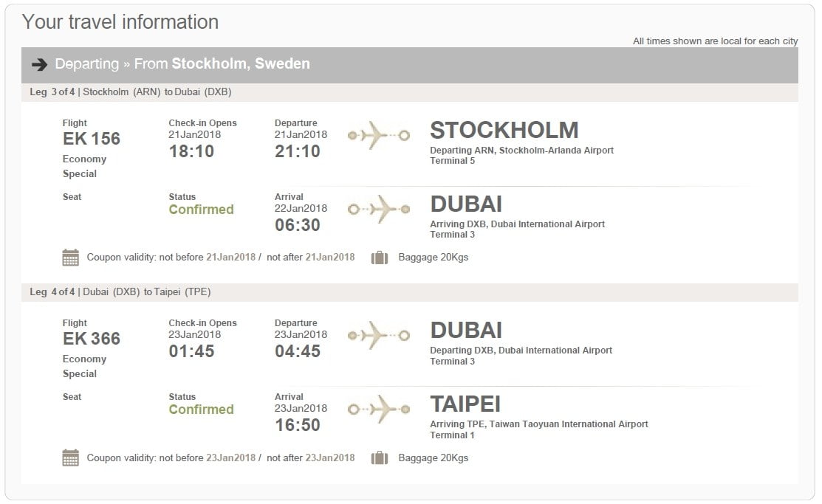Click the Confirmed status for the Stockholm flight
The image size is (822, 504).
pos(202,210)
